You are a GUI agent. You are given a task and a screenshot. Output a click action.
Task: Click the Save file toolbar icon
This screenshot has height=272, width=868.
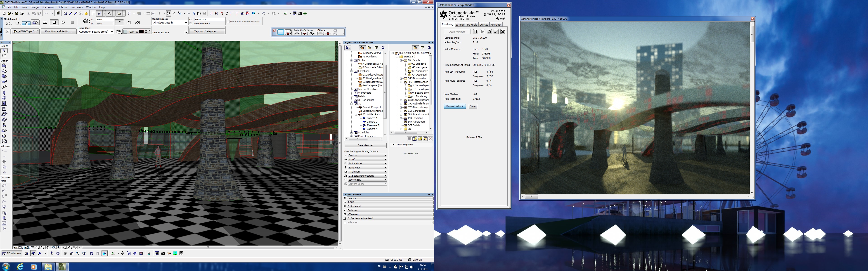[x=16, y=14]
